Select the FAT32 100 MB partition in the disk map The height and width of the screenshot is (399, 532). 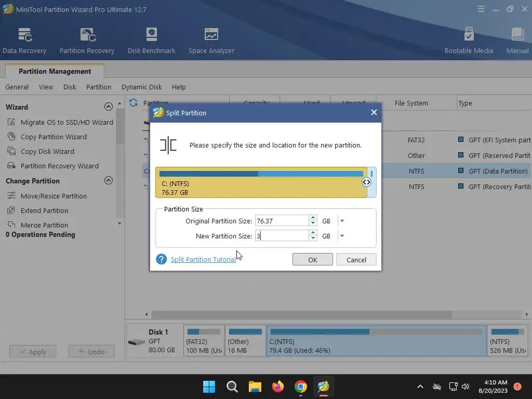tap(204, 341)
